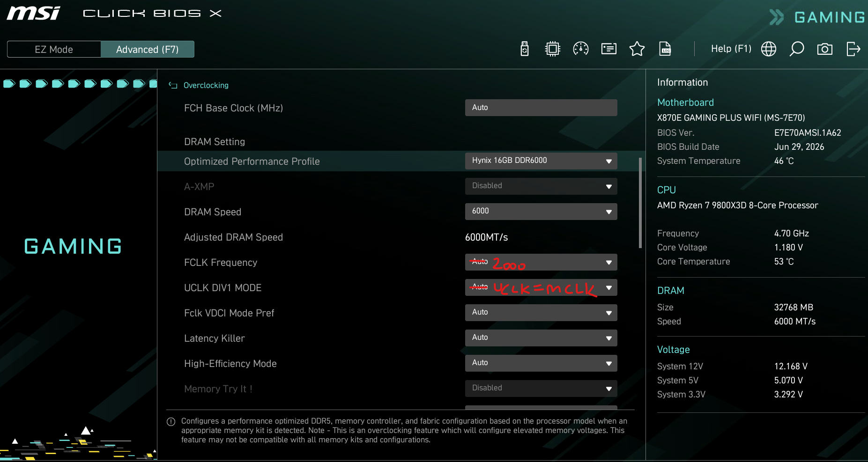Click the 4.70 GHz frequency value
The width and height of the screenshot is (868, 462).
[792, 234]
